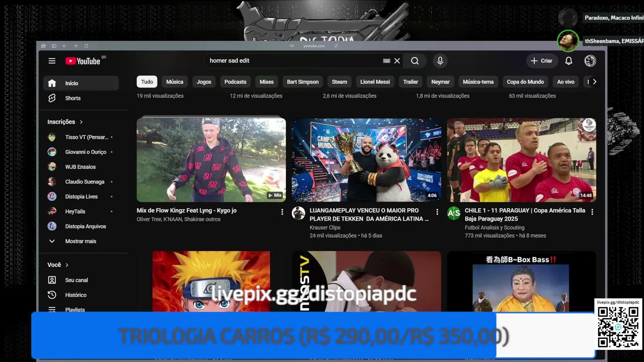Screen dimensions: 644x362
Task: Select the Música filter chip
Action: point(175,82)
